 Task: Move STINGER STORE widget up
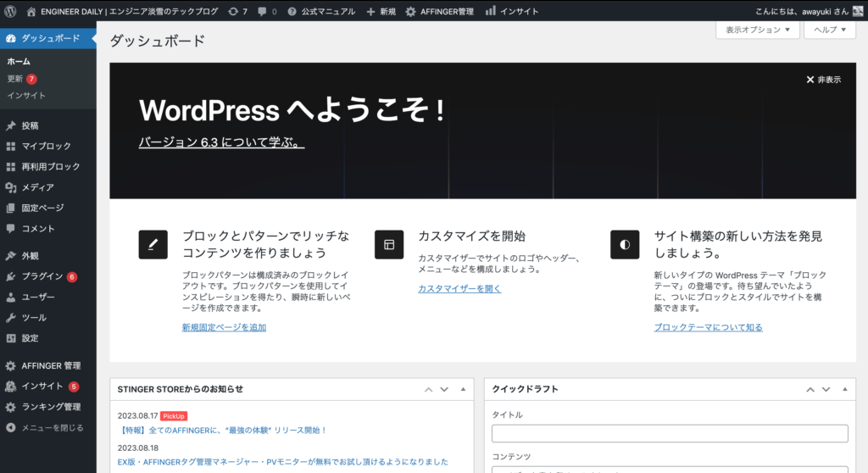point(428,389)
